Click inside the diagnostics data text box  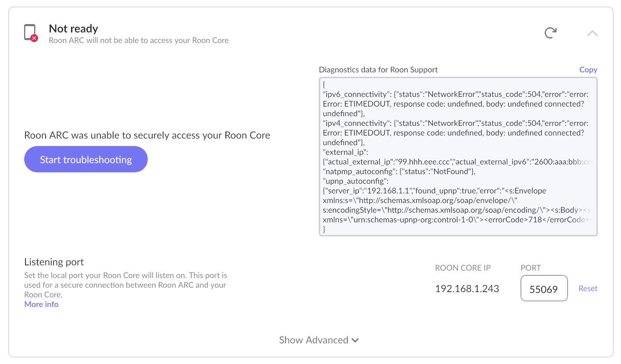tap(458, 157)
